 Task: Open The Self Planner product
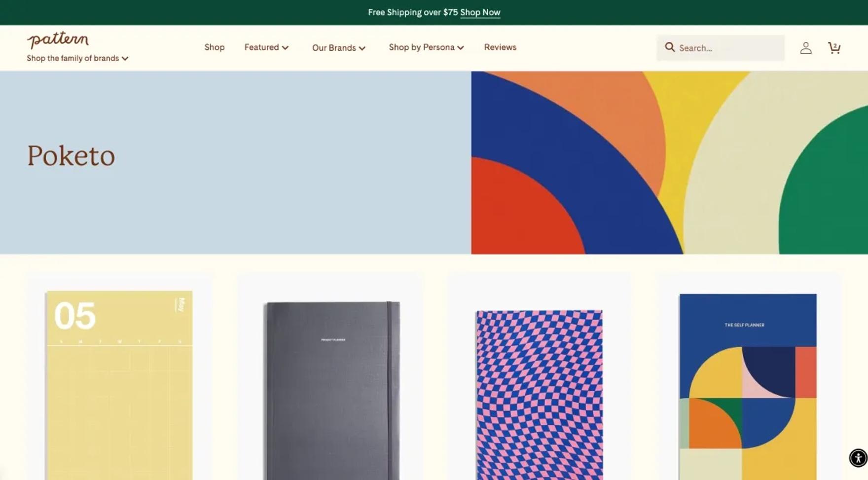click(748, 387)
